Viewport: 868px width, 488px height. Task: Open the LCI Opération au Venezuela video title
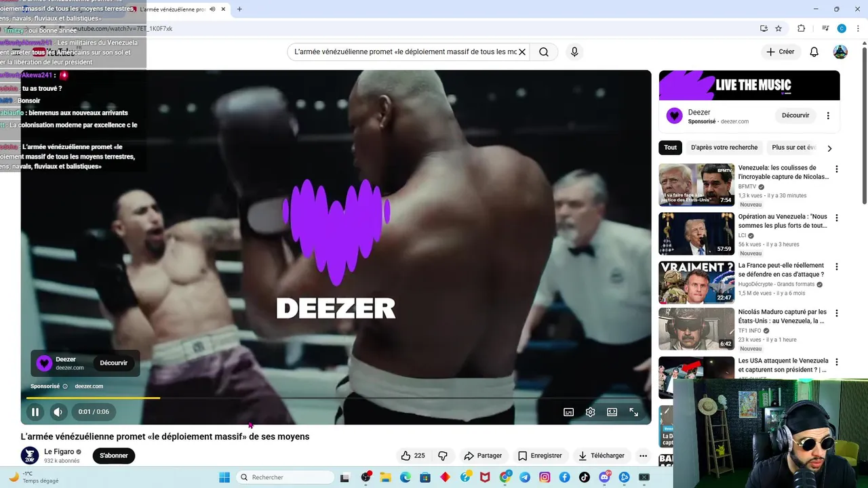click(783, 221)
